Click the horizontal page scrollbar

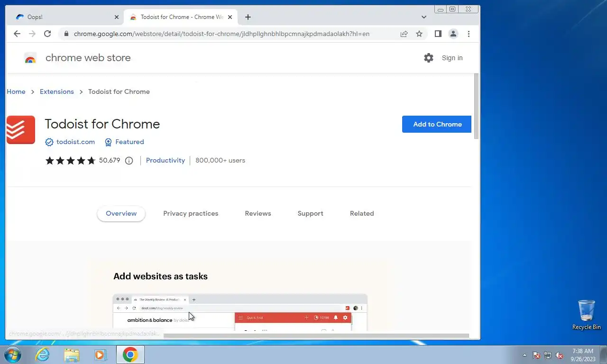[x=316, y=336]
